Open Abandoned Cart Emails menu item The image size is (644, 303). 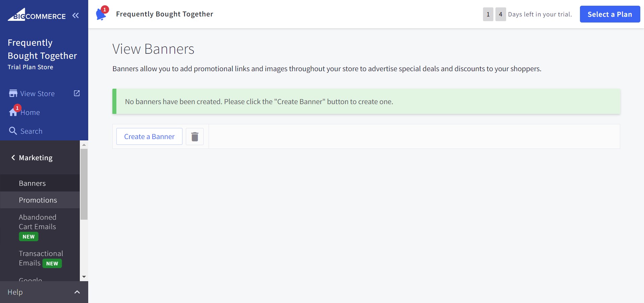pyautogui.click(x=37, y=222)
